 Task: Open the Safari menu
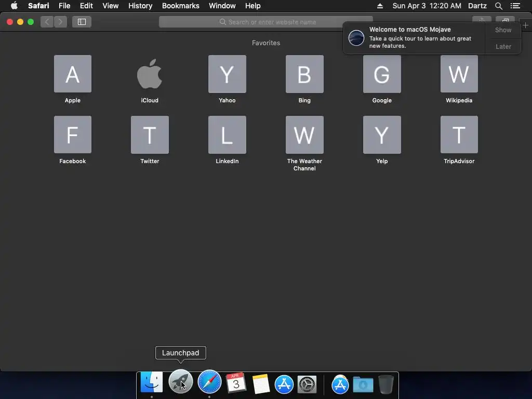[38, 6]
